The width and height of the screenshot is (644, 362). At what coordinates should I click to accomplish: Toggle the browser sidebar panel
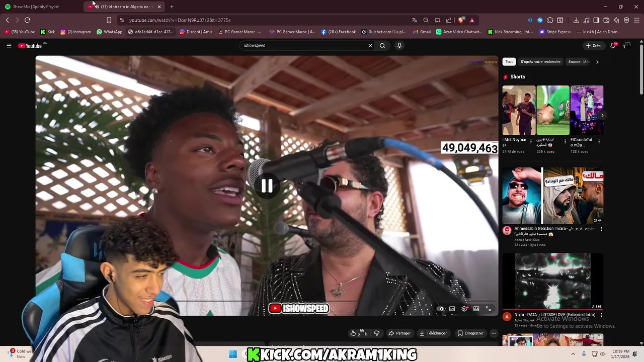596,20
